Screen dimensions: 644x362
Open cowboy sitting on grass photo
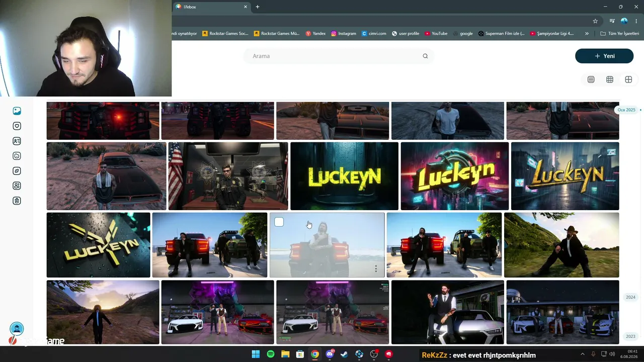[561, 245]
